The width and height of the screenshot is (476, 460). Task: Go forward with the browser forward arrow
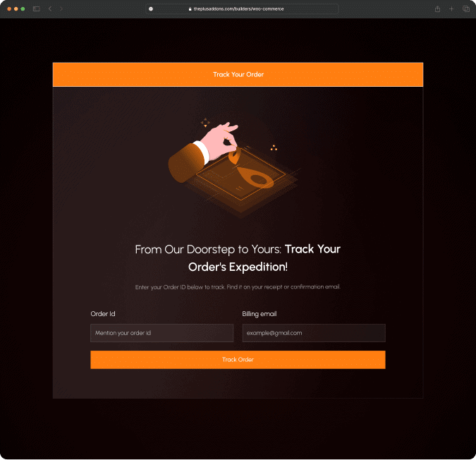click(61, 8)
